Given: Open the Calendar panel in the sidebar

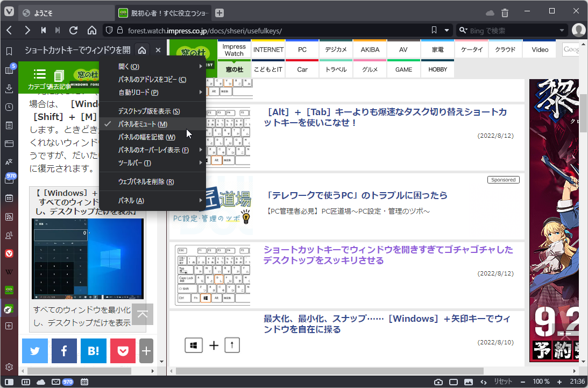Looking at the screenshot, I should coord(9,199).
